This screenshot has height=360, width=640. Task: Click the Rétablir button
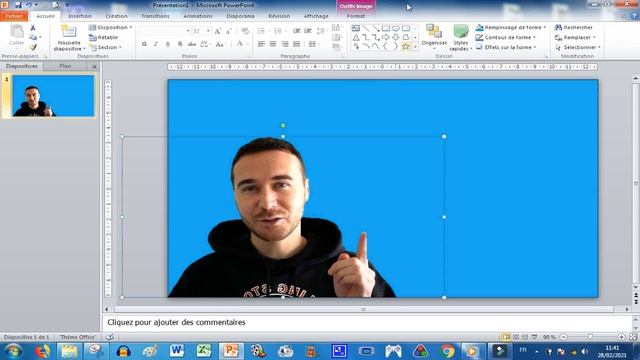point(104,37)
